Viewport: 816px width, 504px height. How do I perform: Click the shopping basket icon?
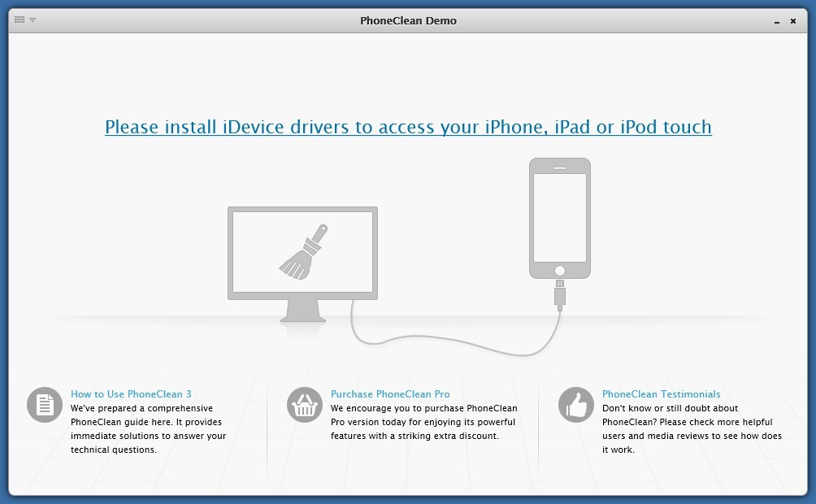(305, 405)
